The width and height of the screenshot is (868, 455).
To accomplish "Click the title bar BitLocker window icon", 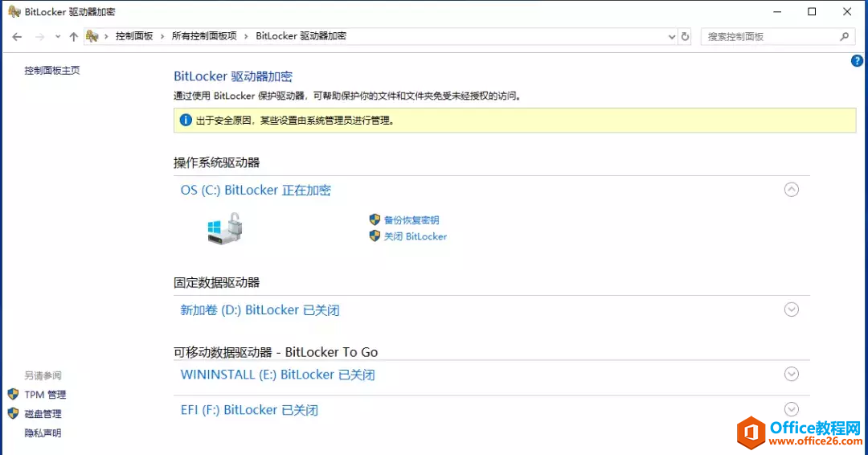I will 14,11.
